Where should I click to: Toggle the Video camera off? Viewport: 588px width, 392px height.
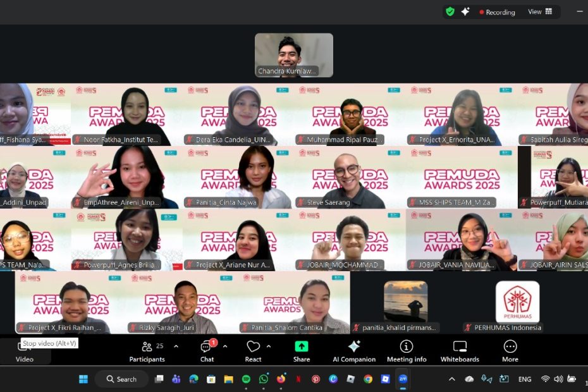[x=24, y=351]
